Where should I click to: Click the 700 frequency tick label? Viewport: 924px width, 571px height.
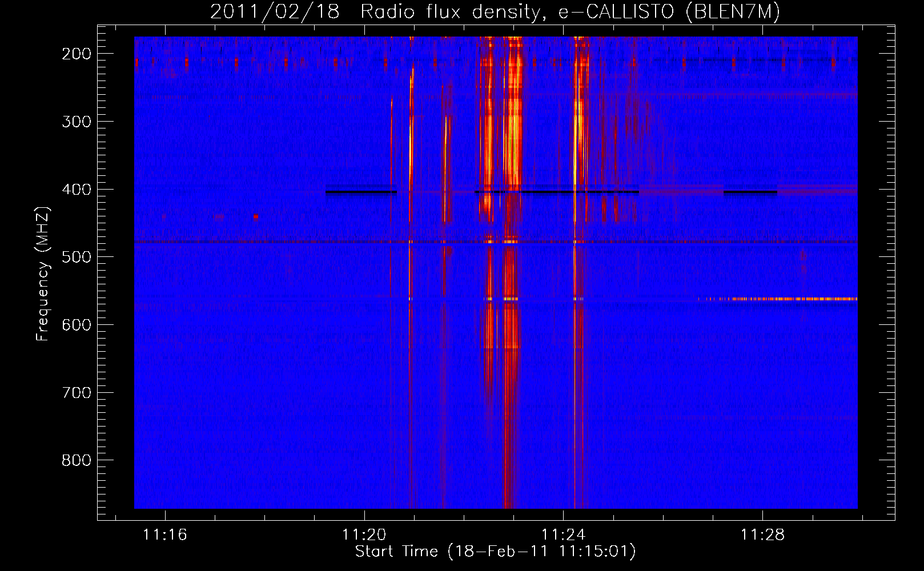coord(77,393)
